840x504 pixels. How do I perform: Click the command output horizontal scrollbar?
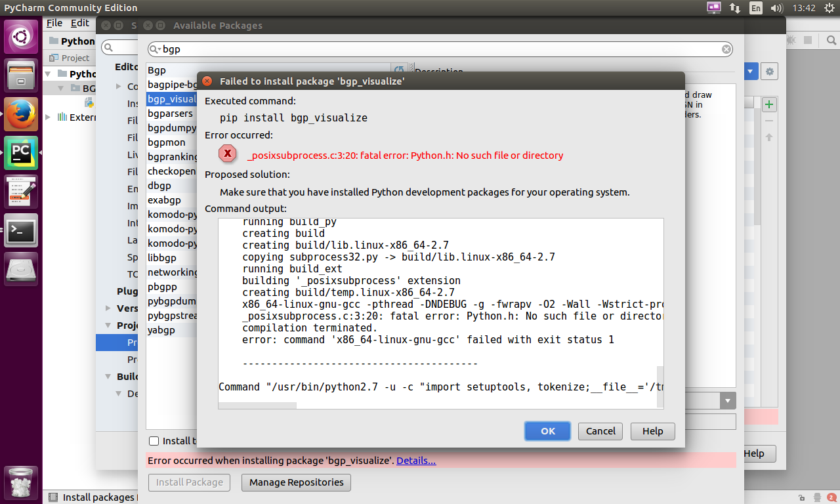[257, 405]
